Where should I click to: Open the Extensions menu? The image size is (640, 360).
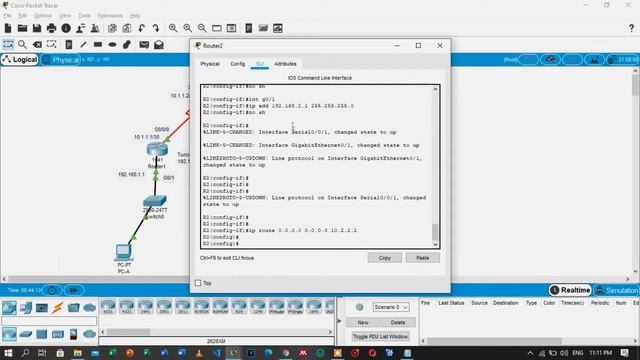[110, 16]
